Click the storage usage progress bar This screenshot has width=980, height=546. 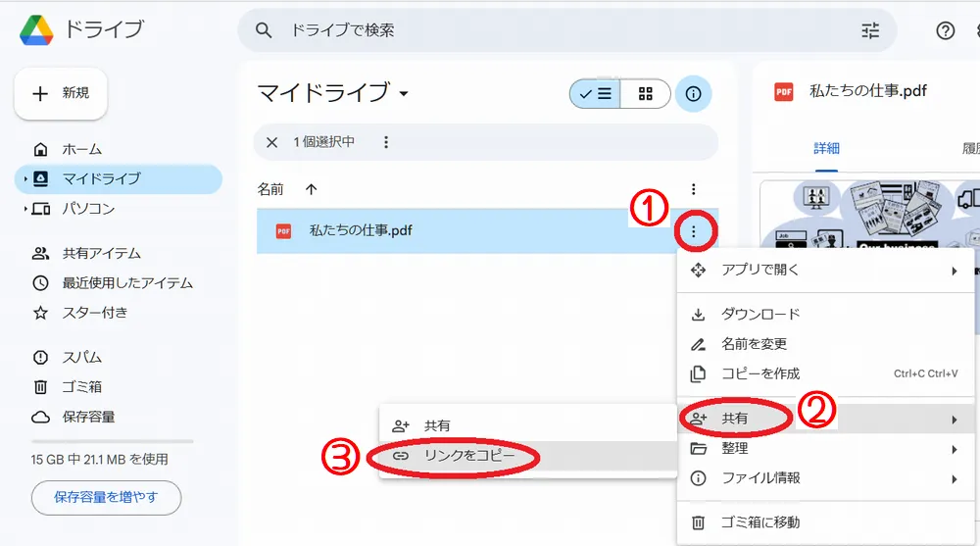click(x=112, y=441)
